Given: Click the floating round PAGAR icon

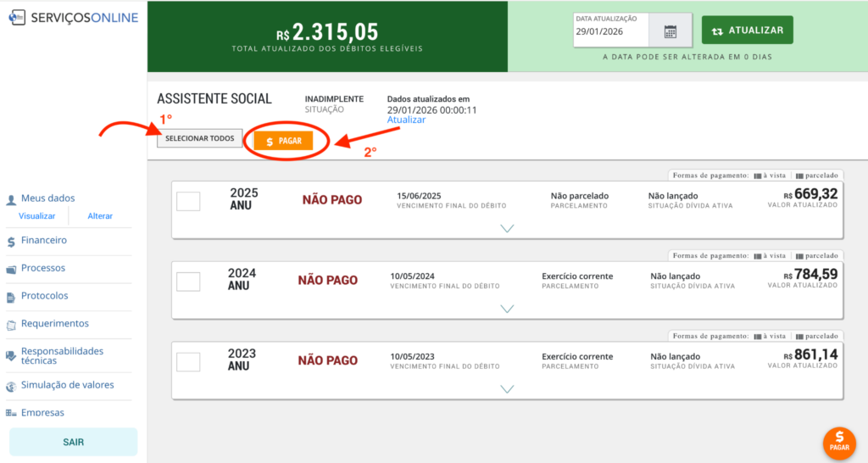Looking at the screenshot, I should pyautogui.click(x=839, y=441).
